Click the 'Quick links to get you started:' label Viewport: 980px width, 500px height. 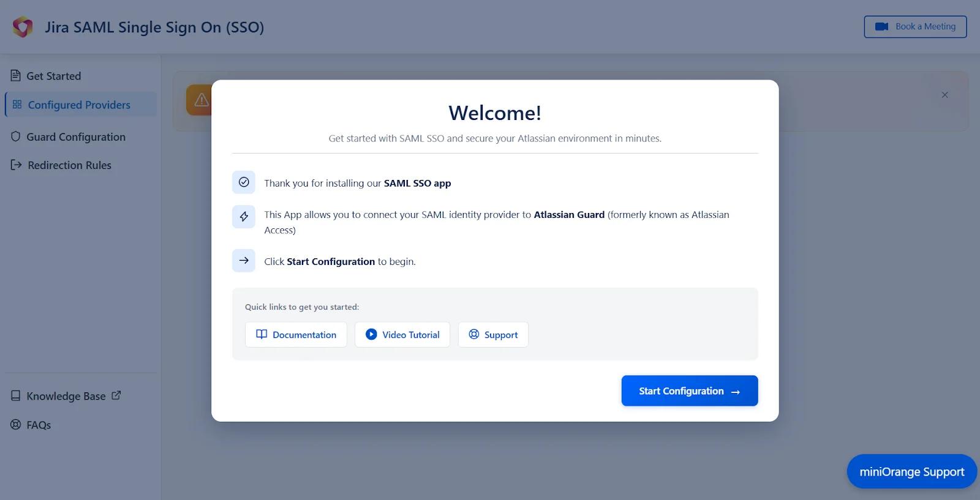pos(302,307)
